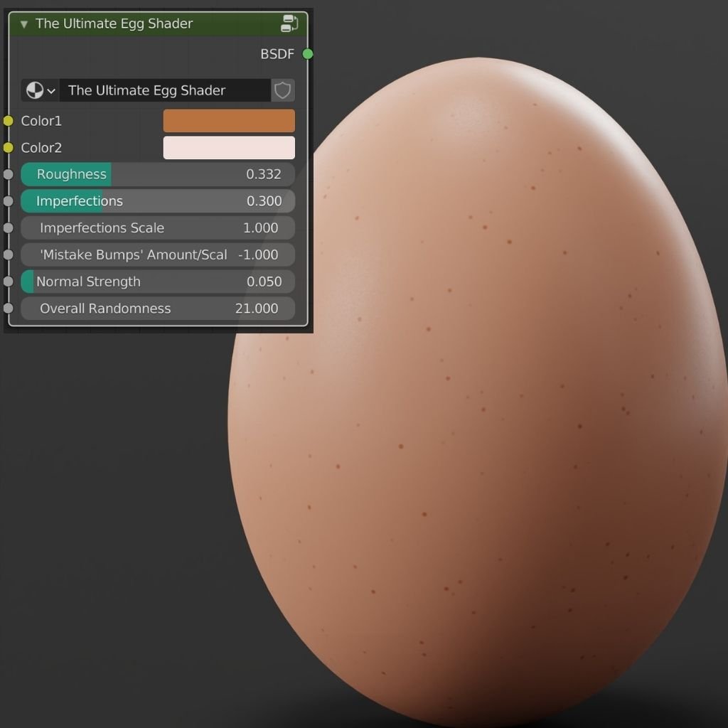Screen dimensions: 728x728
Task: Click the Imperfections Scale value field
Action: (156, 227)
